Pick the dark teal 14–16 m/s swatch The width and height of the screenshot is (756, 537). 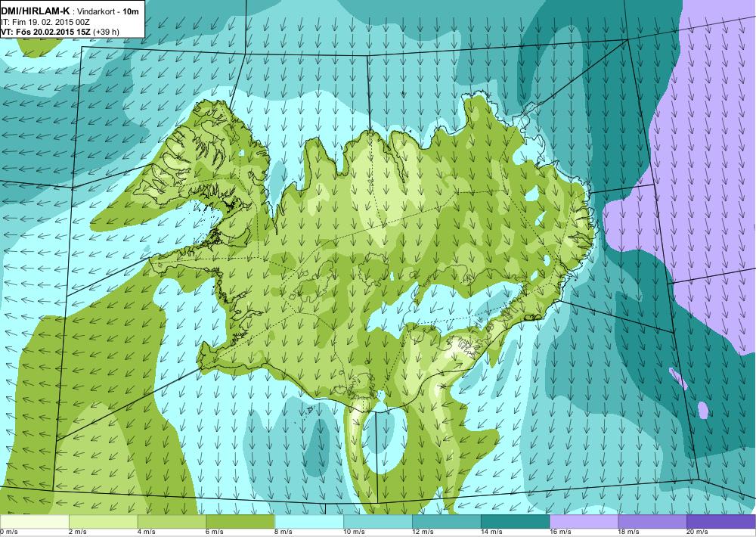point(515,522)
